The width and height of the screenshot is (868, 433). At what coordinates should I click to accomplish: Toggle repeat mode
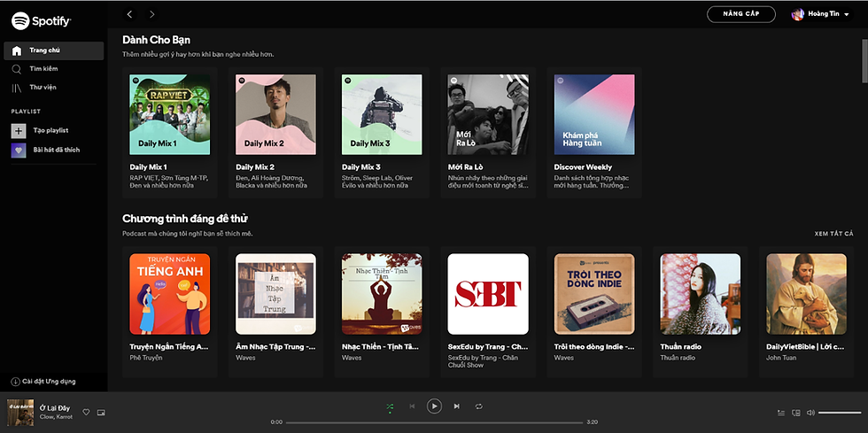479,406
